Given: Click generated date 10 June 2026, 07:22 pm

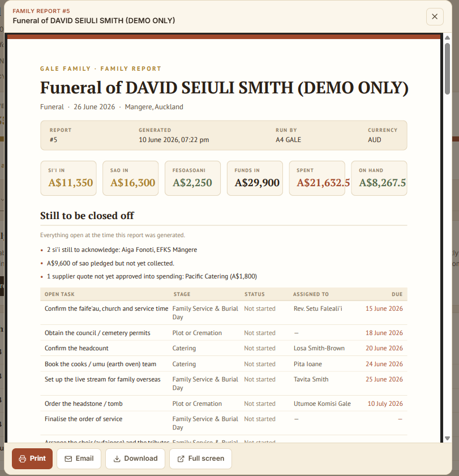Looking at the screenshot, I should pos(174,140).
